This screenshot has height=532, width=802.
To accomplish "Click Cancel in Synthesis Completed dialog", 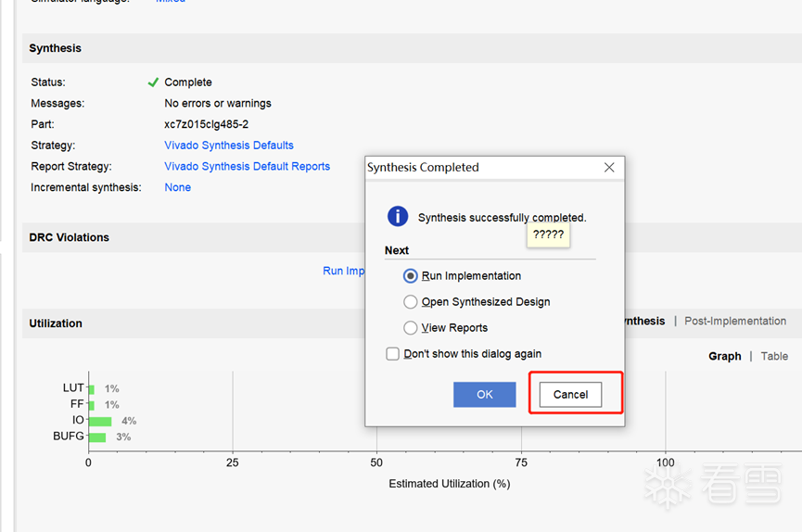I will [570, 394].
